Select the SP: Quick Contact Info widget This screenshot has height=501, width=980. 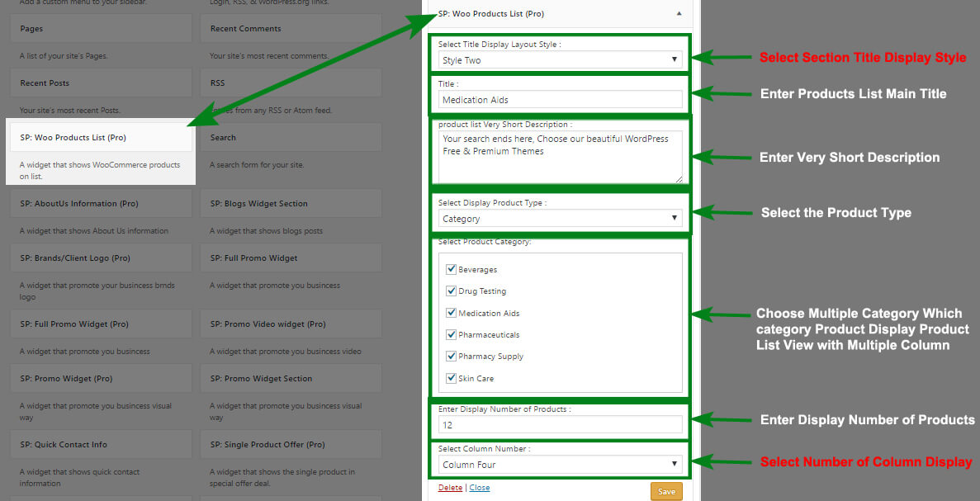click(102, 445)
